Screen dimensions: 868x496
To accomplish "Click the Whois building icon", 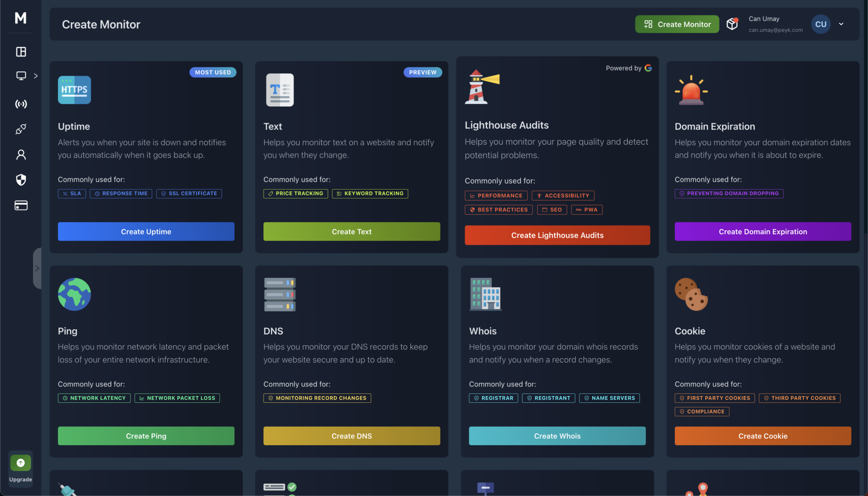I will click(x=485, y=294).
